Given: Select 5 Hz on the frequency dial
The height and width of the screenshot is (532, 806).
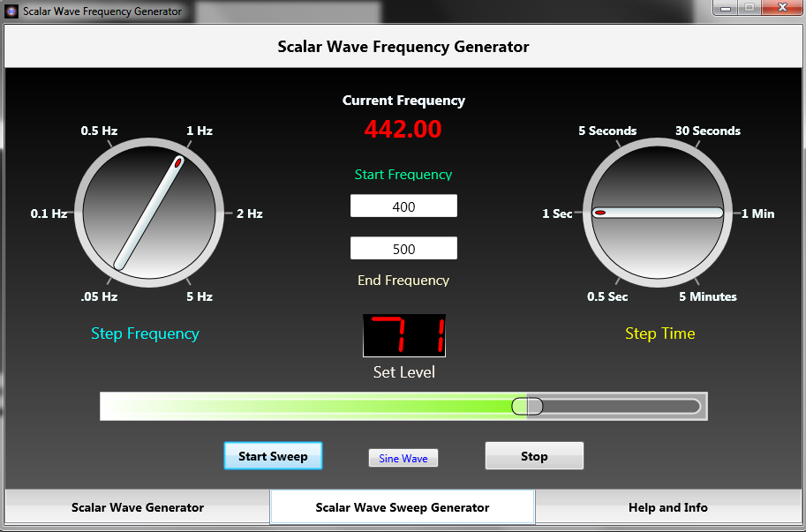Looking at the screenshot, I should [x=199, y=296].
